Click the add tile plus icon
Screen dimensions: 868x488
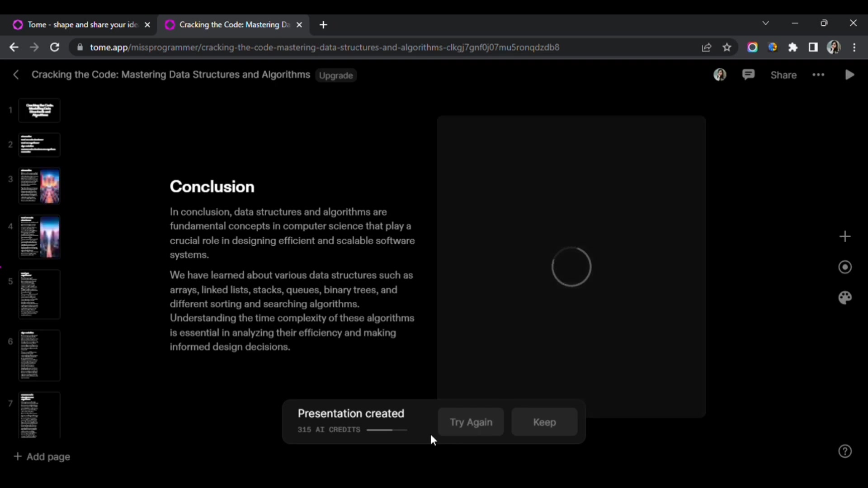[844, 236]
